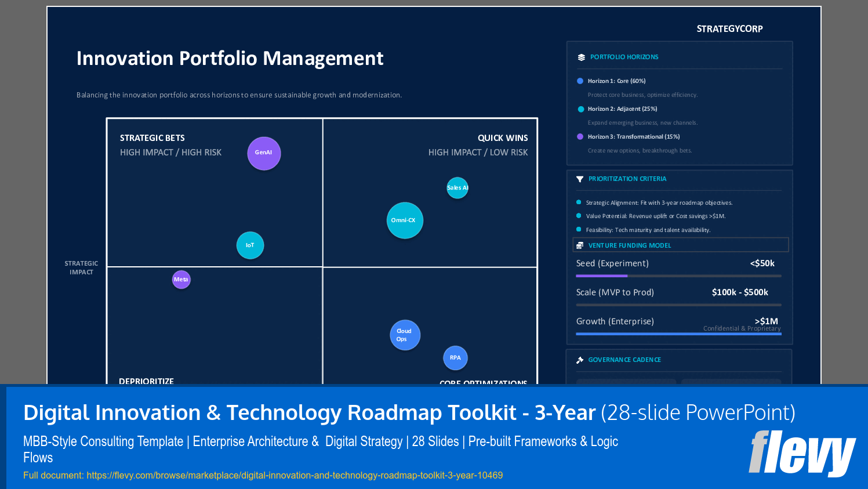Select the GenAI bubble in Strategic Bets

(x=264, y=153)
